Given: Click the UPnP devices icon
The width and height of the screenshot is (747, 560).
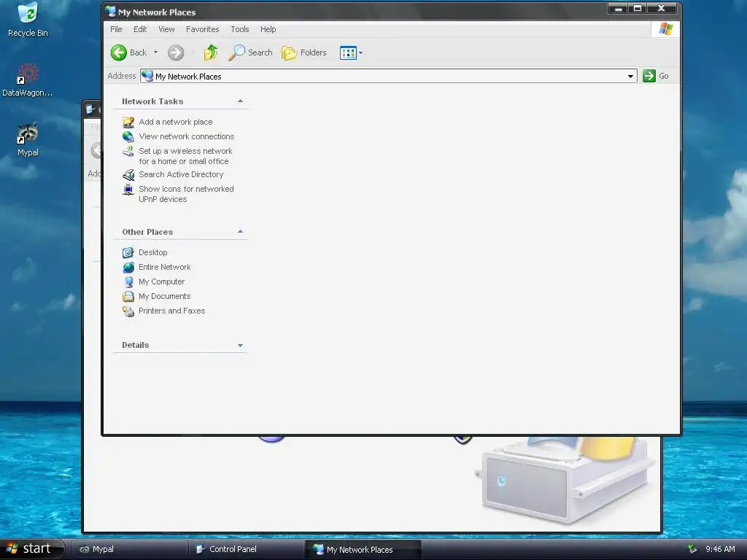Looking at the screenshot, I should 128,190.
